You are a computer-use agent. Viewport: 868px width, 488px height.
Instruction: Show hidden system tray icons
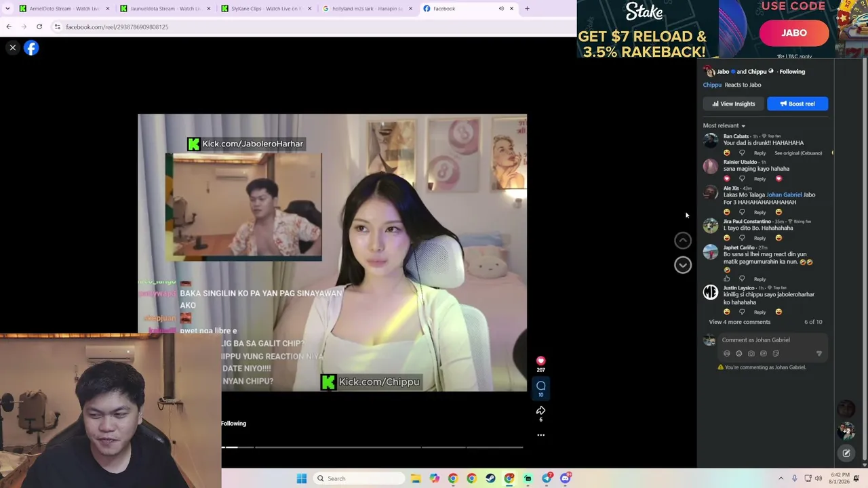[781, 479]
